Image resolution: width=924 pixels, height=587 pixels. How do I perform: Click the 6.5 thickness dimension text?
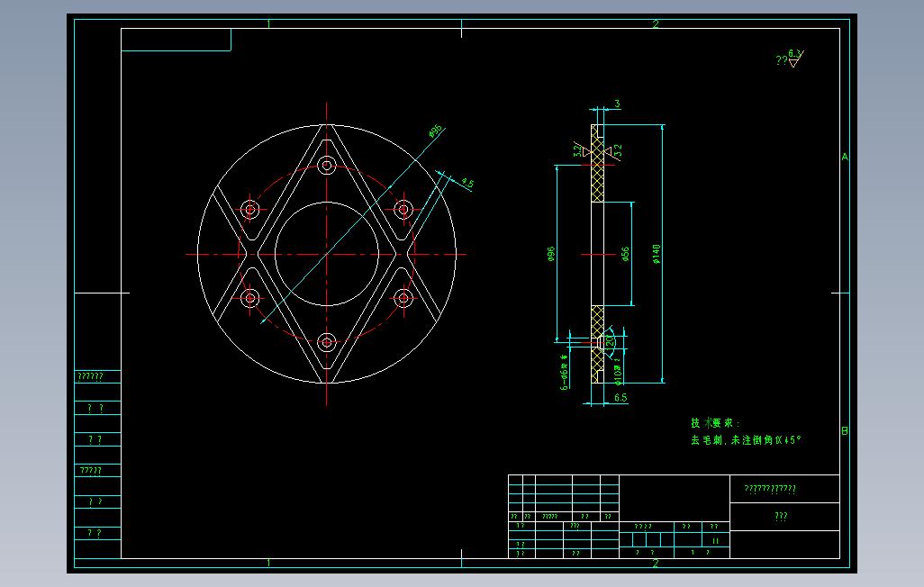tap(621, 398)
